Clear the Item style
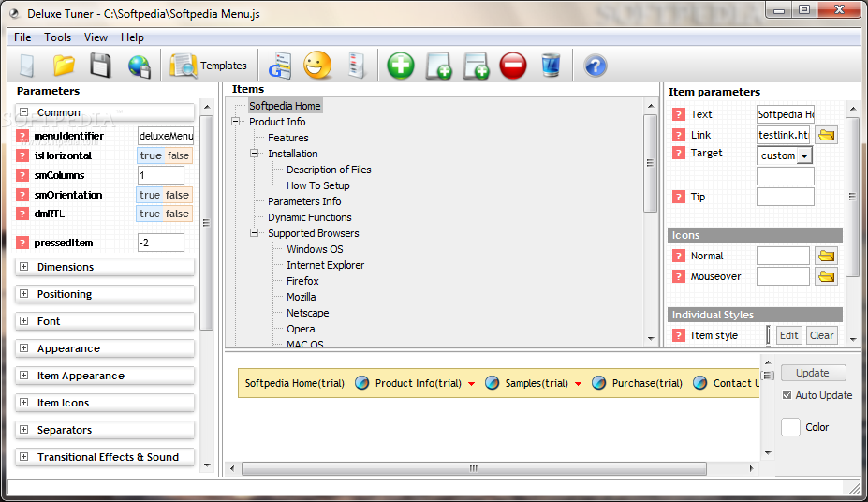This screenshot has height=502, width=868. coord(821,335)
